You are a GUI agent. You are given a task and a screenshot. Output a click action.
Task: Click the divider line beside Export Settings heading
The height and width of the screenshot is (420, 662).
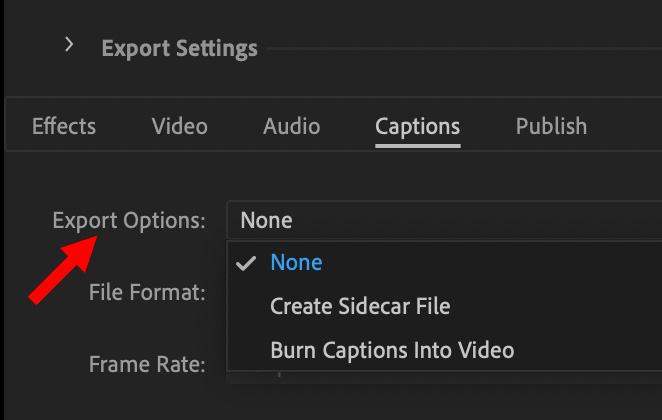(x=465, y=49)
